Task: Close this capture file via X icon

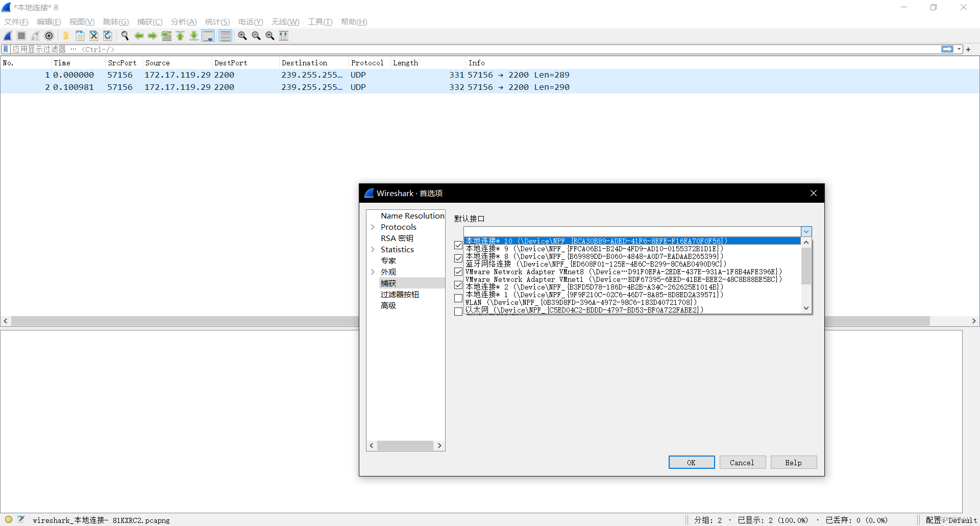Action: click(94, 36)
